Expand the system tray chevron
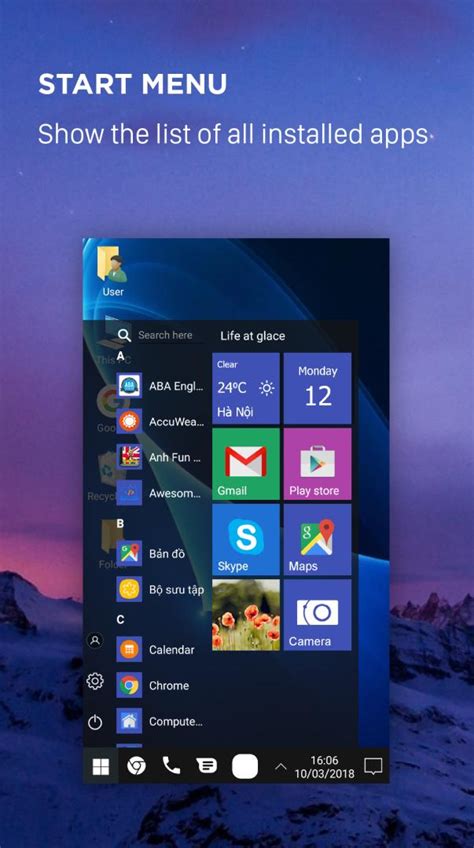The height and width of the screenshot is (848, 474). 280,766
